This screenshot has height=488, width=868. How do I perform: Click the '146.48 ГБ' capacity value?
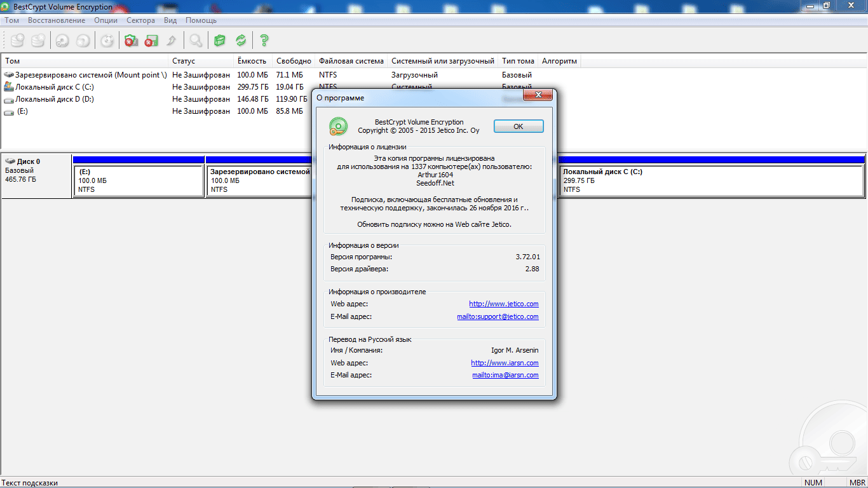(x=253, y=99)
